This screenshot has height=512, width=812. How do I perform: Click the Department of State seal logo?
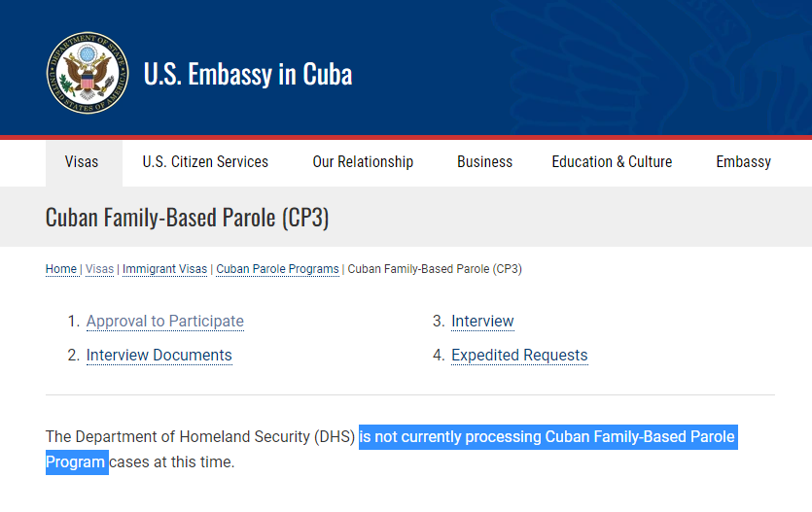[88, 74]
